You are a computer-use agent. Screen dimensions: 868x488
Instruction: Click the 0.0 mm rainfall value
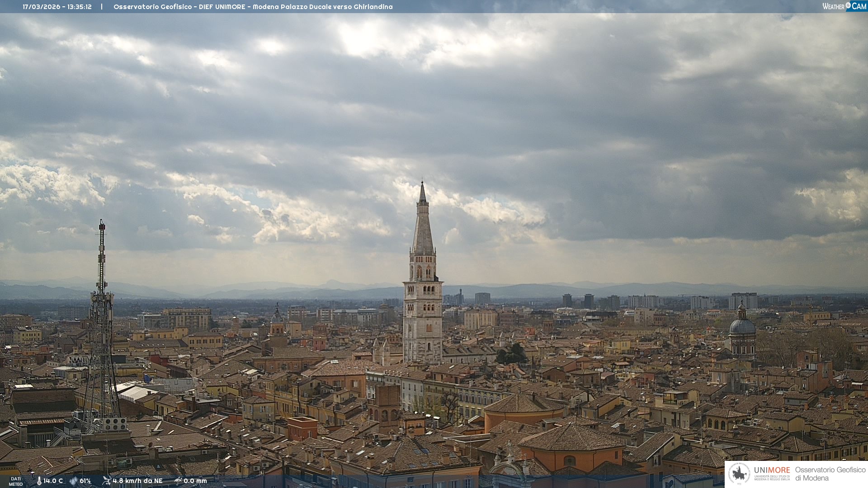(x=195, y=481)
